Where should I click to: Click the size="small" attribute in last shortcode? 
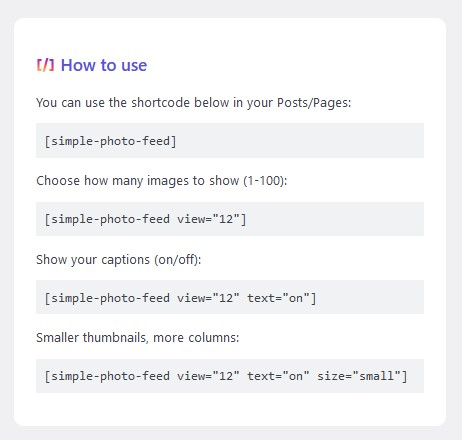click(x=359, y=376)
